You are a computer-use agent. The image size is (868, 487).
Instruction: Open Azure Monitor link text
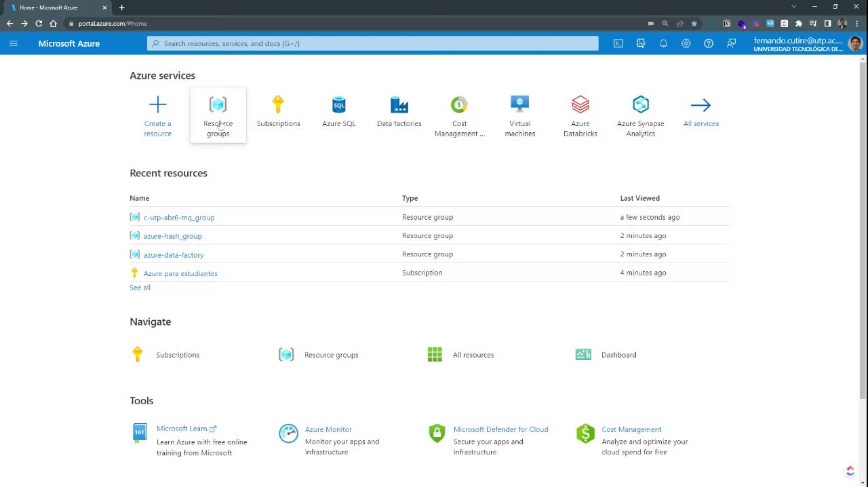pos(328,429)
